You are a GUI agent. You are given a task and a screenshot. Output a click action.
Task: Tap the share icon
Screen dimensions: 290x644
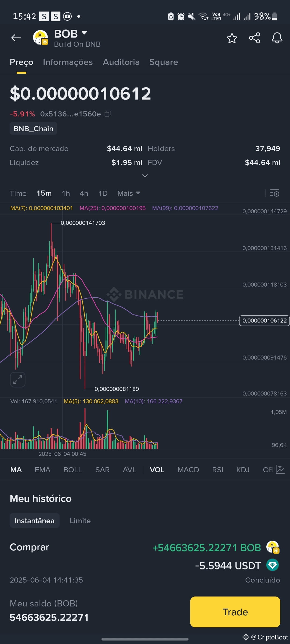click(x=255, y=38)
